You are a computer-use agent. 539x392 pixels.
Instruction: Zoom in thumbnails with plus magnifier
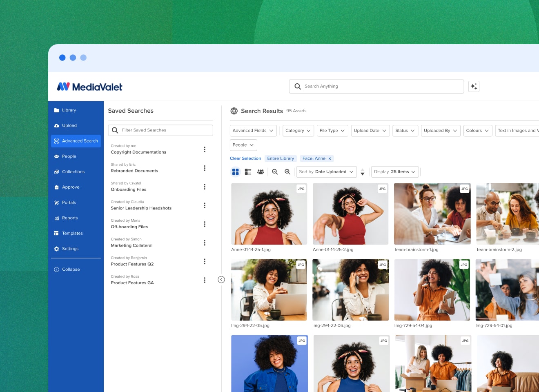point(287,172)
